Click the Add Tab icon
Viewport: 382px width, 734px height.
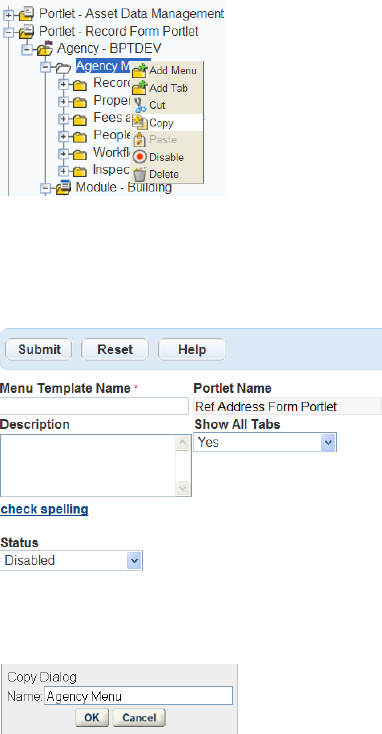140,88
